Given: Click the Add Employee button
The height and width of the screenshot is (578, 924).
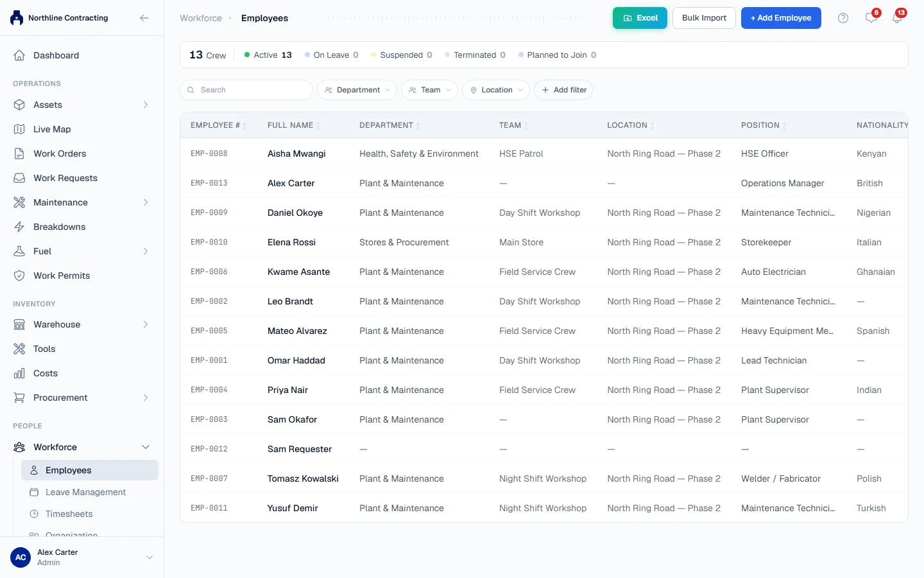Looking at the screenshot, I should click(x=781, y=18).
